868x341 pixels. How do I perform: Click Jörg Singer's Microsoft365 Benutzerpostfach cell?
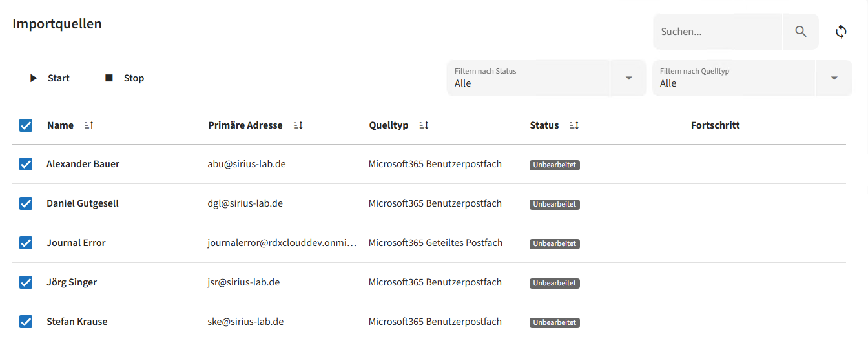tap(435, 282)
